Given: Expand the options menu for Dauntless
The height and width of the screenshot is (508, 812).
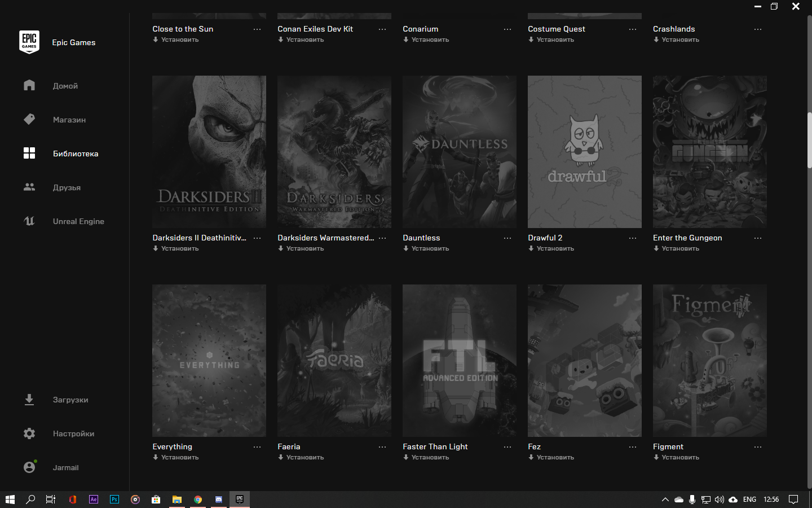Looking at the screenshot, I should pos(507,238).
